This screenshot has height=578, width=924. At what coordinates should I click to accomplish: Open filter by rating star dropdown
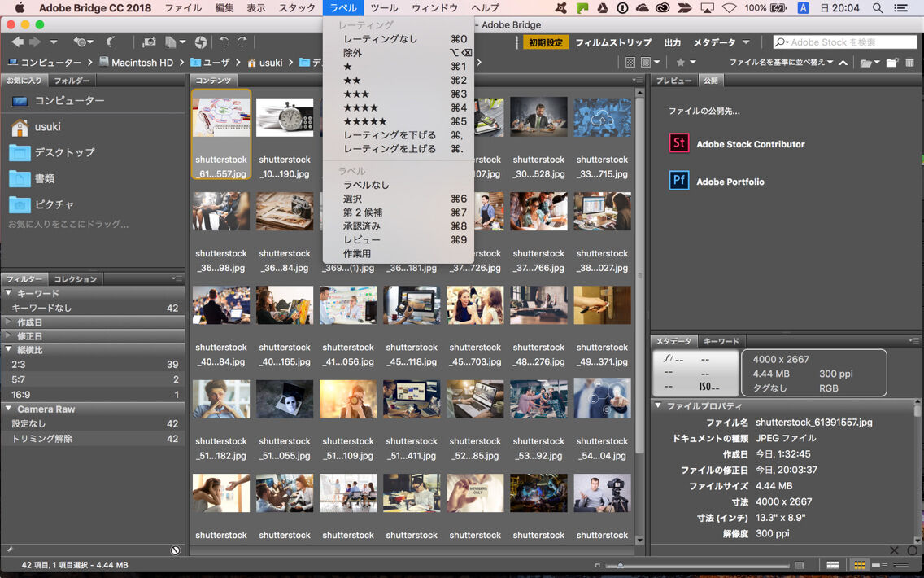[x=686, y=63]
